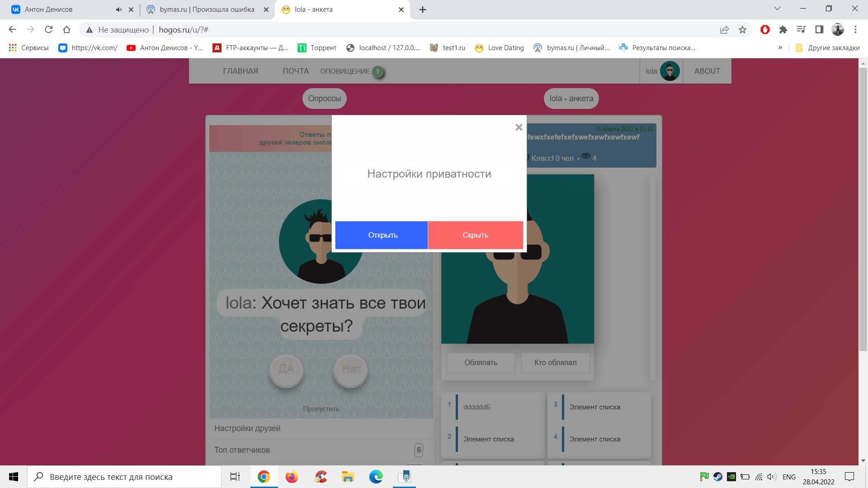Image resolution: width=868 pixels, height=488 pixels.
Task: Click the blue Открыть button
Action: coord(382,235)
